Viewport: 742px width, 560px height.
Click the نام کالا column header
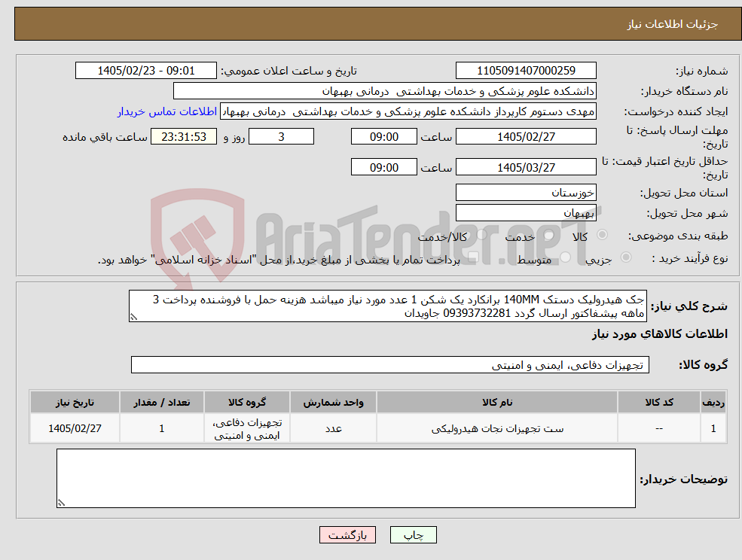click(x=497, y=402)
